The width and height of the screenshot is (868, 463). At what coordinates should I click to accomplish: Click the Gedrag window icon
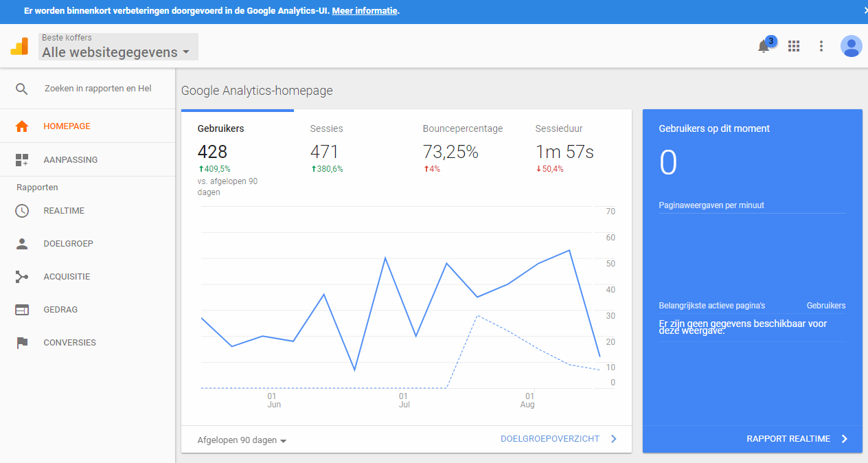(22, 310)
